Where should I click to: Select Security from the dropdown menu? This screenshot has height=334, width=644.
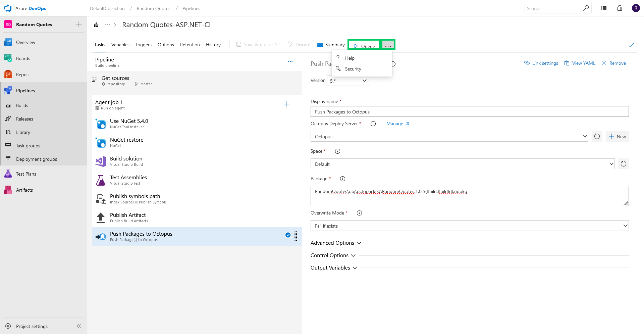point(362,69)
